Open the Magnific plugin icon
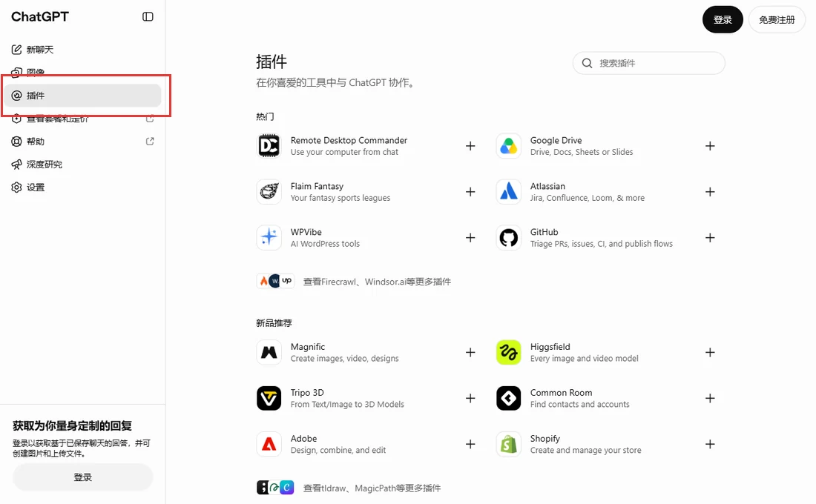 269,352
